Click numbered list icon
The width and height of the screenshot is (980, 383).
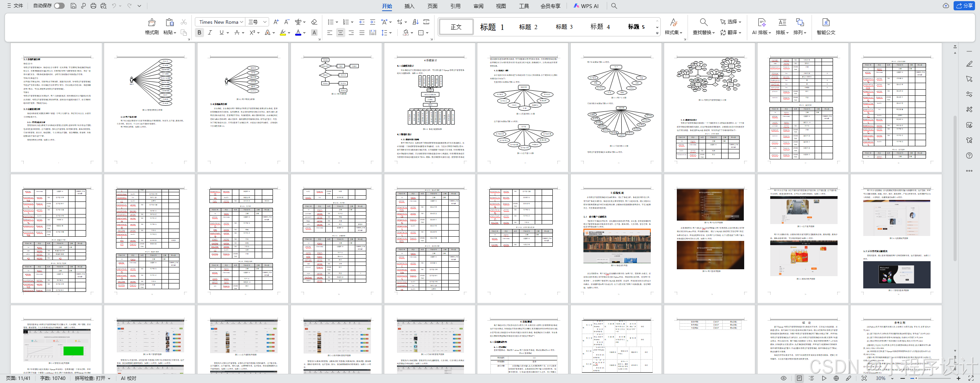coord(346,22)
